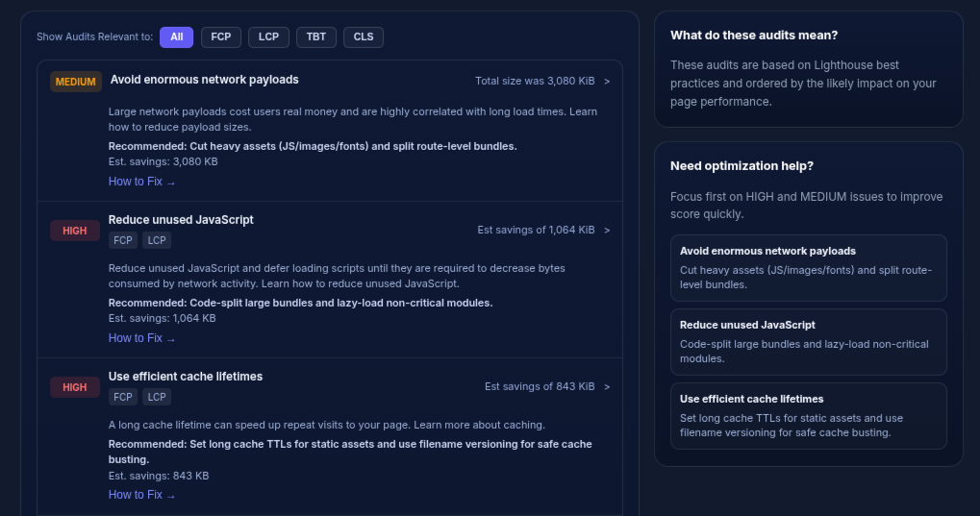
Task: Open How to Fix for unused JavaScript
Action: pyautogui.click(x=141, y=338)
